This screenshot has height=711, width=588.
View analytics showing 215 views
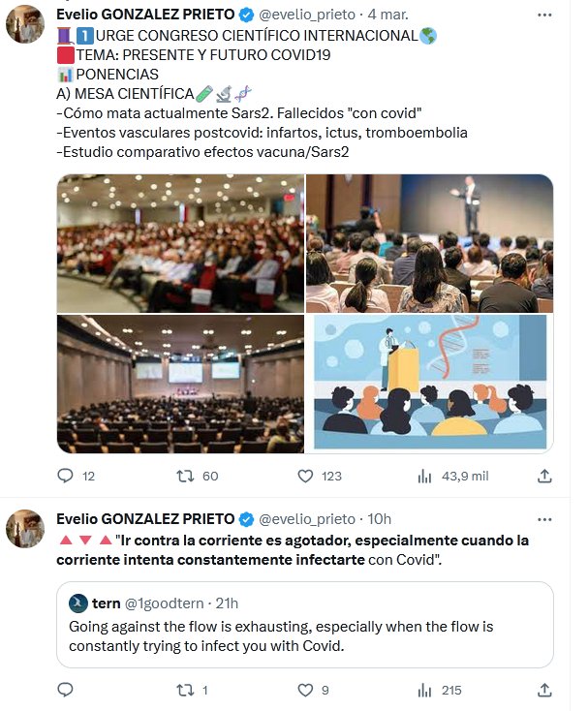[x=424, y=690]
